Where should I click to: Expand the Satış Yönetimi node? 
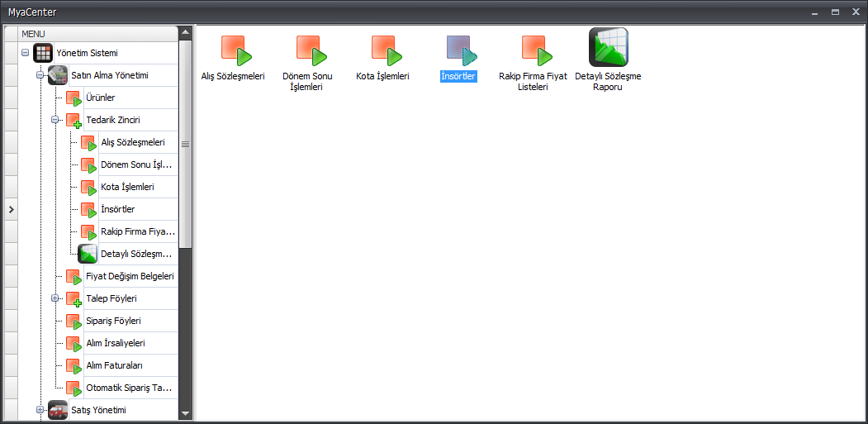(x=40, y=410)
